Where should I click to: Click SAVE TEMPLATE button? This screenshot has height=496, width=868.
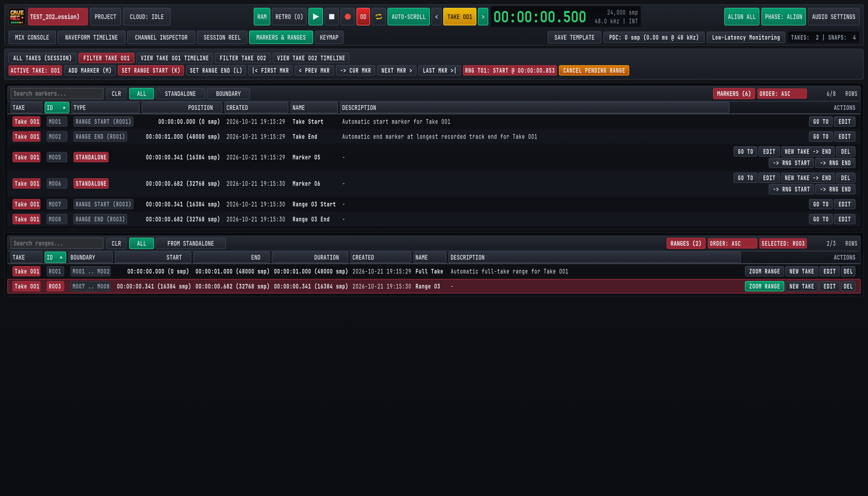(x=575, y=37)
